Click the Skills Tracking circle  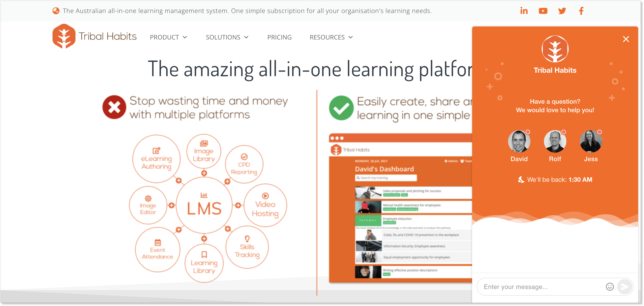tap(247, 247)
